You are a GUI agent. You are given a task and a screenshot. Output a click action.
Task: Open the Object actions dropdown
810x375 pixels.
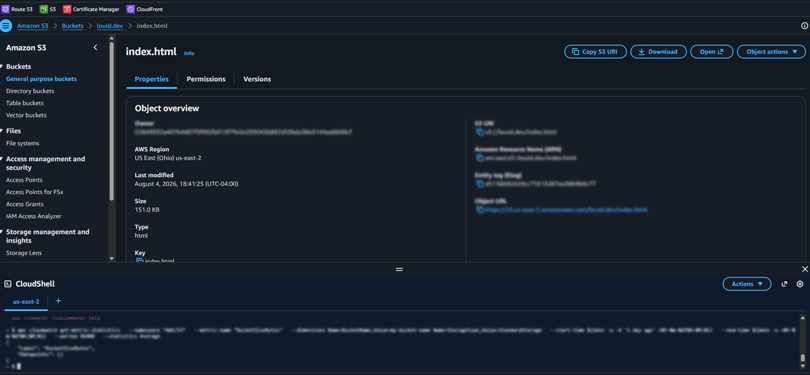tap(771, 52)
